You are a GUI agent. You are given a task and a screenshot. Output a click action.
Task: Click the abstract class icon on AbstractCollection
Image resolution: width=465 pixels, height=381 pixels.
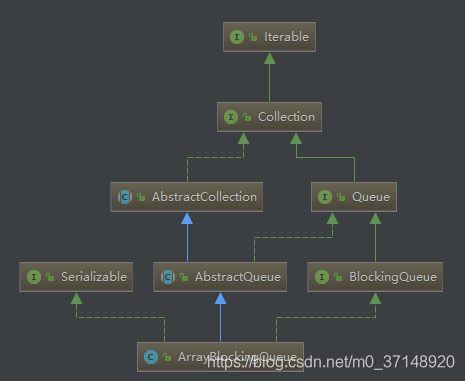coord(125,197)
